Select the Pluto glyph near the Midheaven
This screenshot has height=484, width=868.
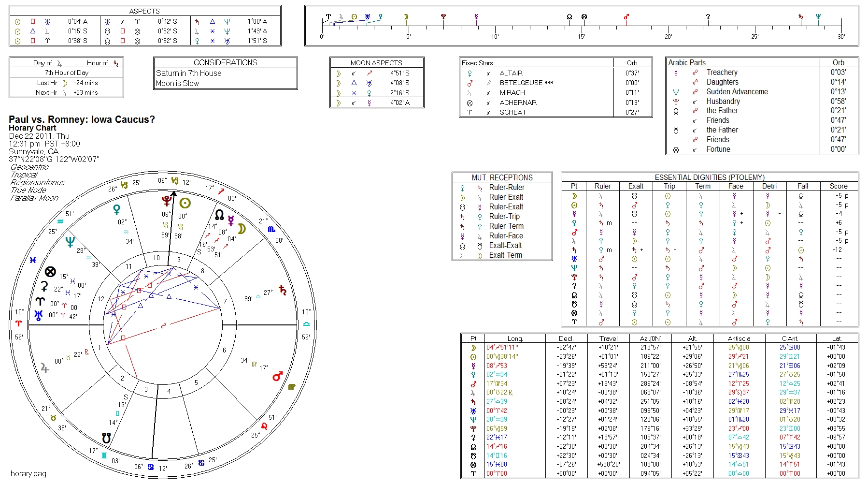(167, 201)
